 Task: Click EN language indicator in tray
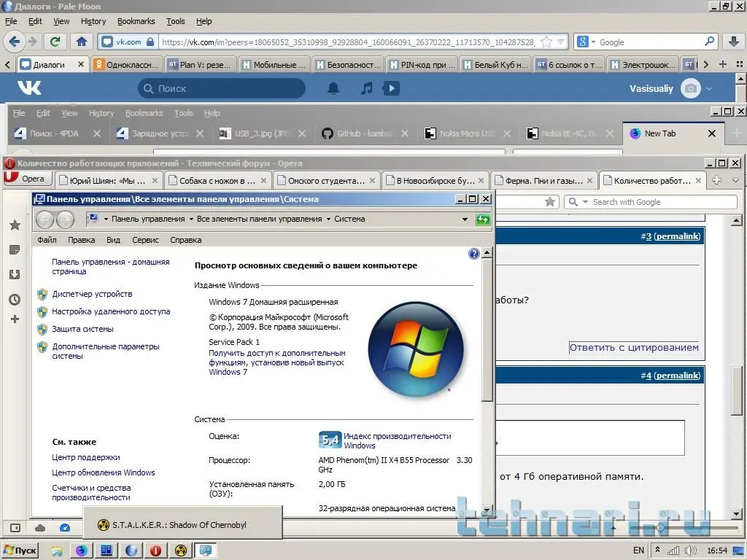pos(638,551)
